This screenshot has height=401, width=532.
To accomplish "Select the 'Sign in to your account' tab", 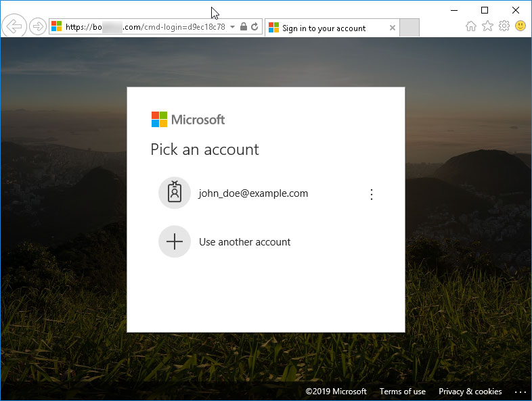I will pos(332,28).
